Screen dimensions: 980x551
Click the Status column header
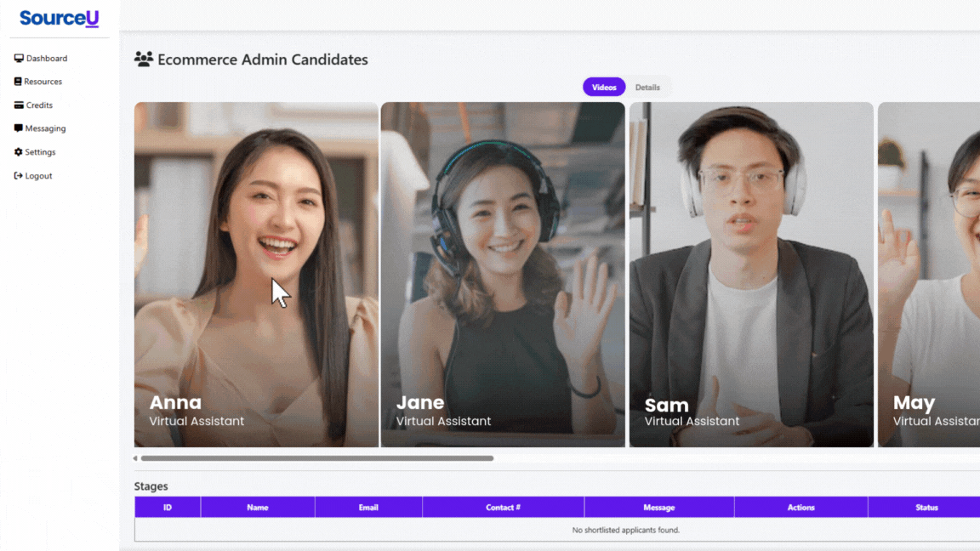pos(926,508)
